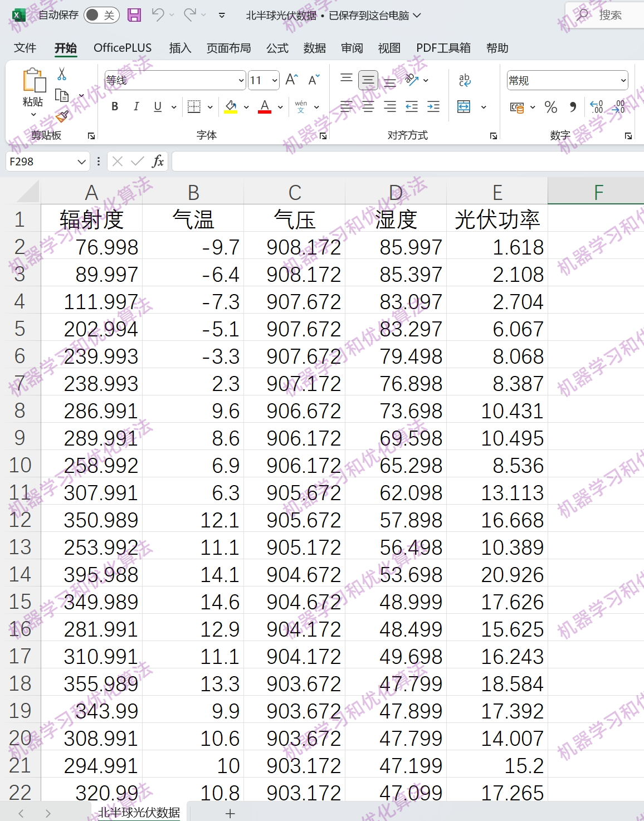Apply bold formatting with the B icon
Image resolution: width=644 pixels, height=821 pixels.
tap(115, 107)
